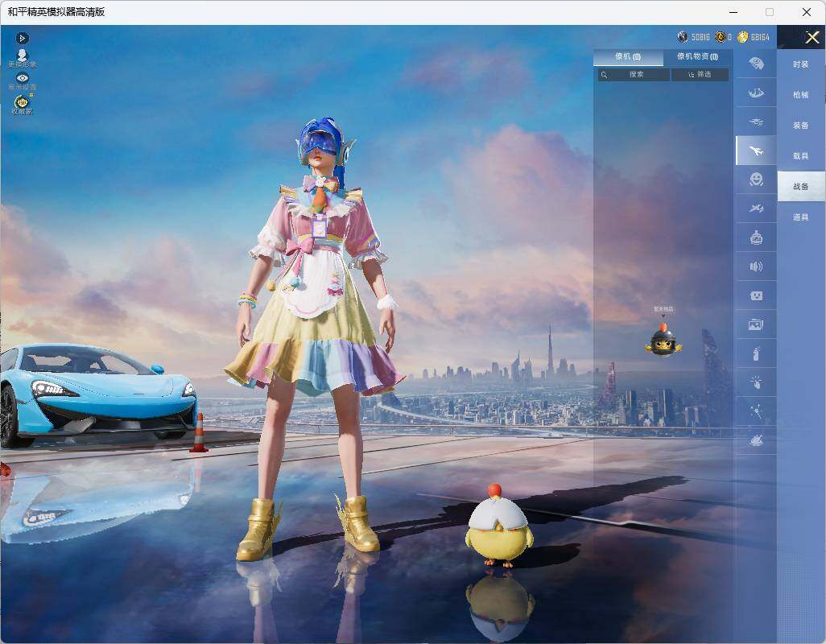The width and height of the screenshot is (826, 644).
Task: Select the speaker voice category icon
Action: (757, 266)
